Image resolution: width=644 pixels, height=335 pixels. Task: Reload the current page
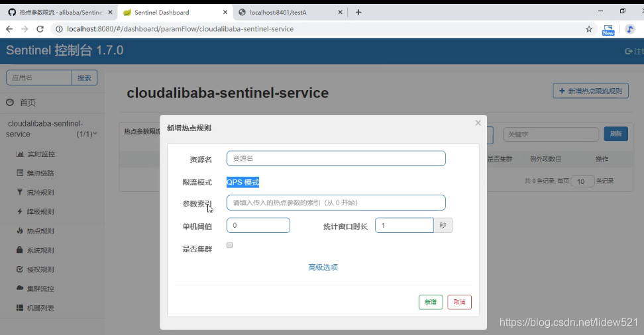pyautogui.click(x=40, y=29)
